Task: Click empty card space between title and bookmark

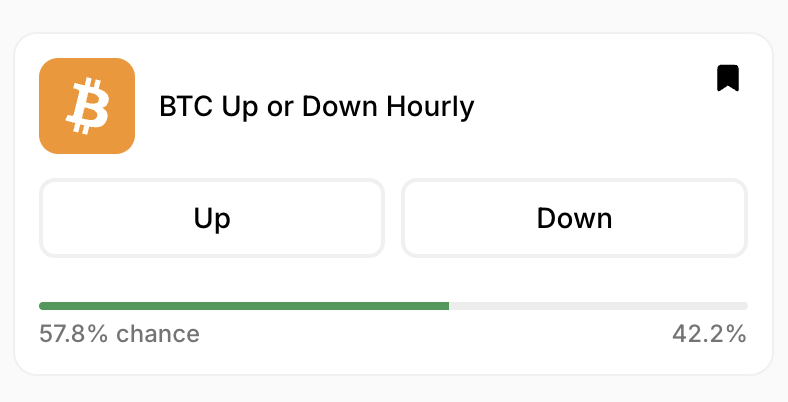Action: [593, 107]
